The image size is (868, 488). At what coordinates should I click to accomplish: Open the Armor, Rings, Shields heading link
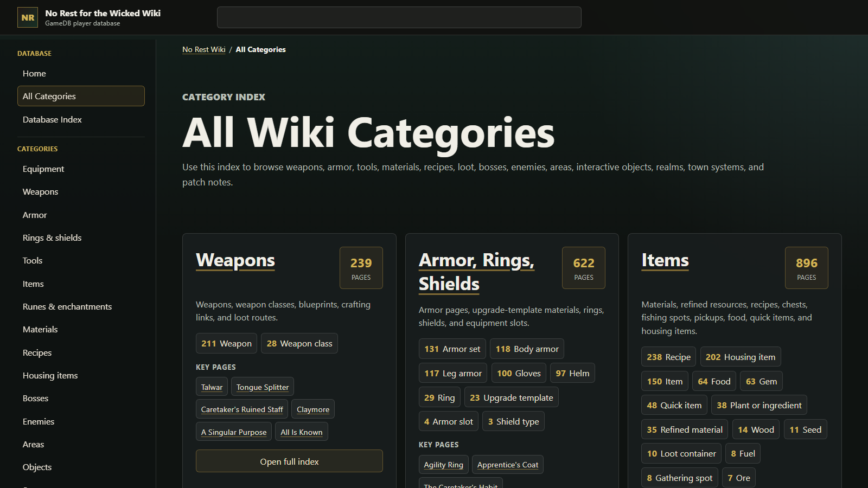476,272
